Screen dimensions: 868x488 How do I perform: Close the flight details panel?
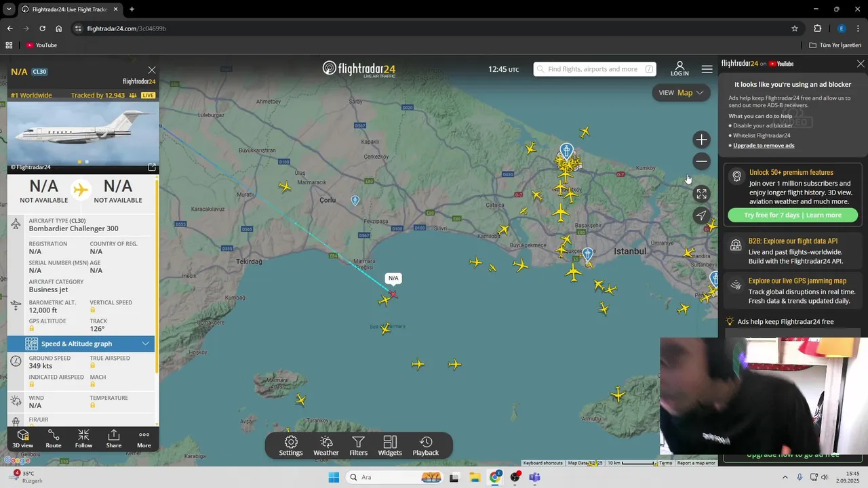coord(152,70)
